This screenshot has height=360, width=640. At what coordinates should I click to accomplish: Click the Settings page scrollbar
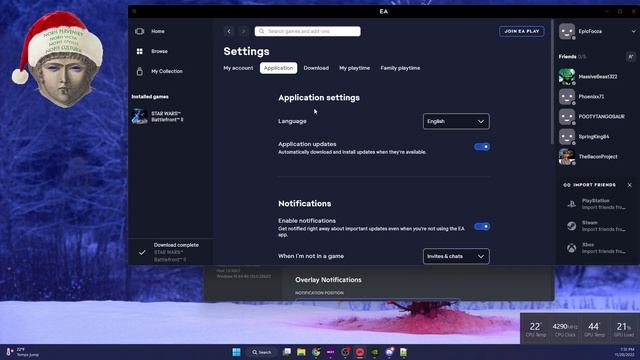(553, 82)
